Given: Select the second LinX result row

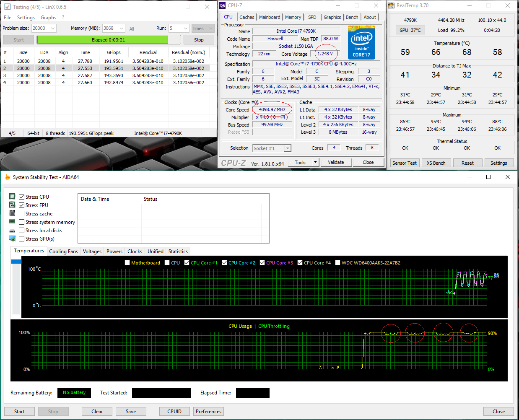Looking at the screenshot, I should click(109, 68).
